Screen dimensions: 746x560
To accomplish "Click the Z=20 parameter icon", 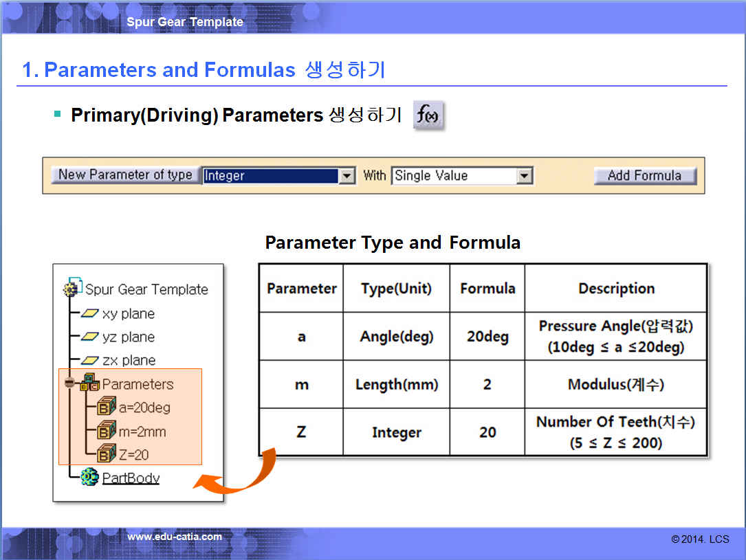I will pos(105,454).
